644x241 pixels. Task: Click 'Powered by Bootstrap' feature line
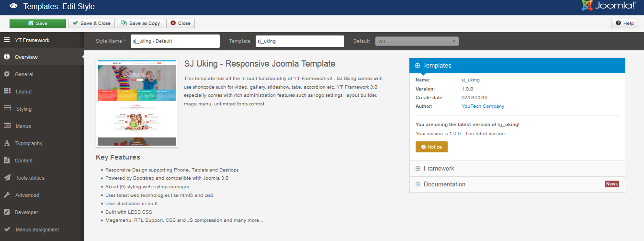click(x=167, y=178)
